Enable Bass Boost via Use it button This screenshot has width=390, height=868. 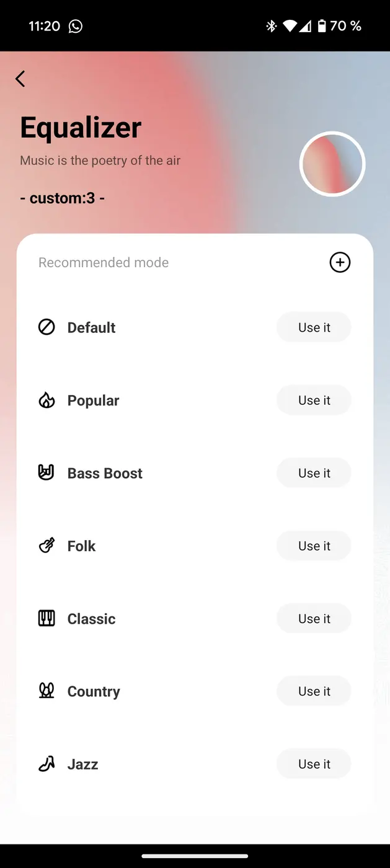(x=314, y=473)
